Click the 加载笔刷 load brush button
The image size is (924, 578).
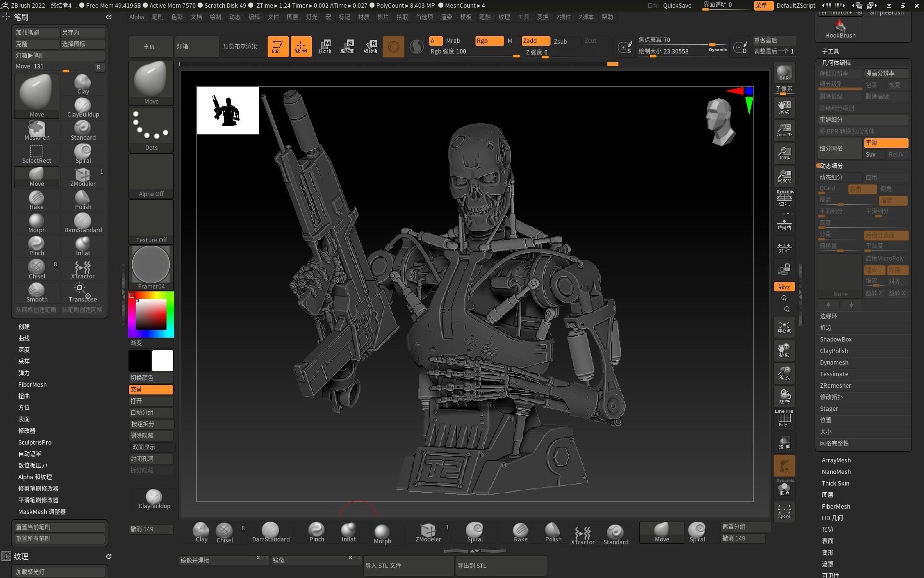tap(37, 32)
